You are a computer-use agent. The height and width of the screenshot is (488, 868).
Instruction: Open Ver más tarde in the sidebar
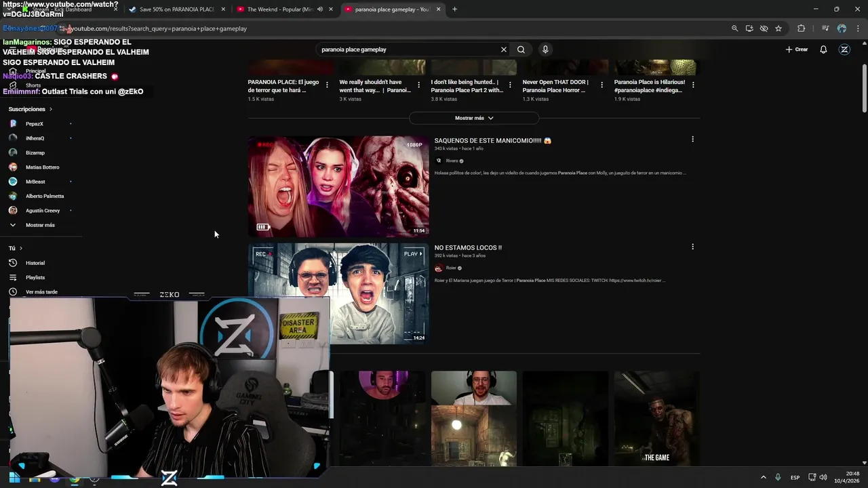pyautogui.click(x=41, y=292)
